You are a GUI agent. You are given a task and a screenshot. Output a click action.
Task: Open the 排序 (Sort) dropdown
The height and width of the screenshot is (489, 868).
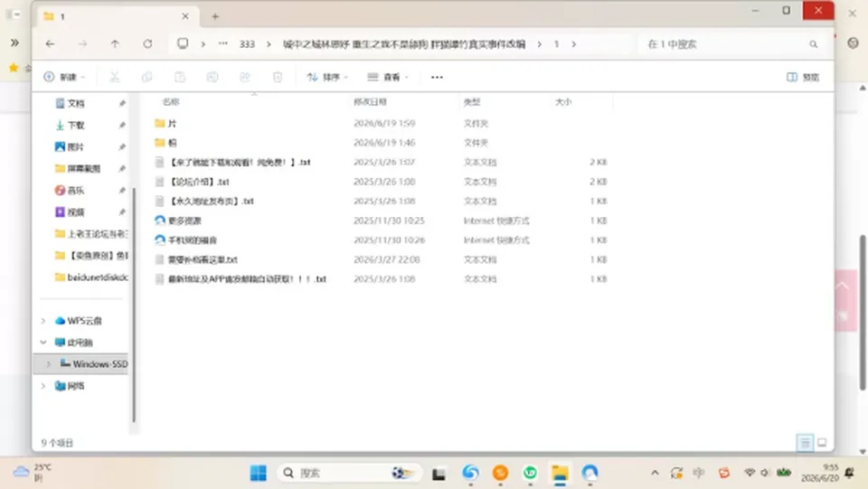[x=327, y=77]
